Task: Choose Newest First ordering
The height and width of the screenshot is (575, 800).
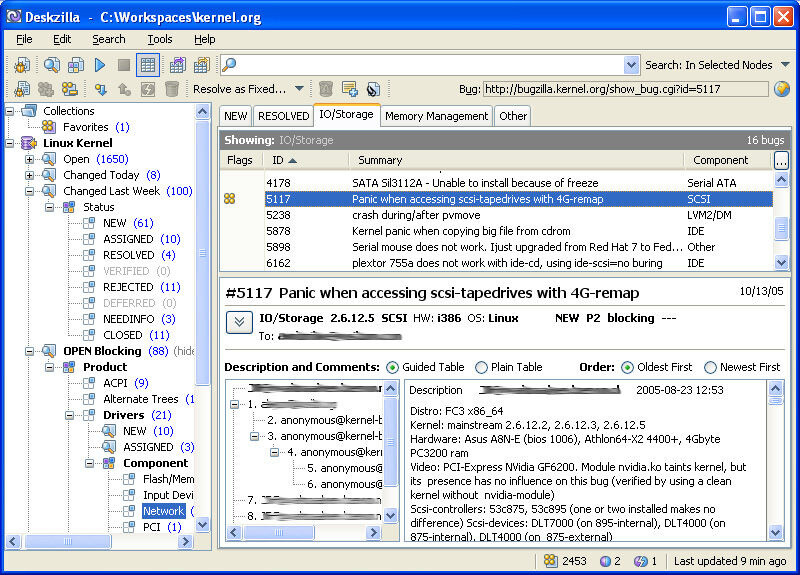Action: tap(710, 367)
